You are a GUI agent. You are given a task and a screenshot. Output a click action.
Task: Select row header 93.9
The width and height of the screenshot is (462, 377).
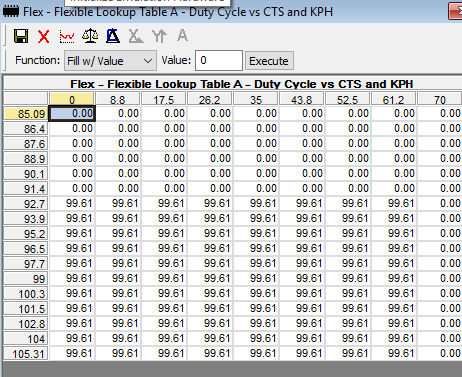click(x=26, y=219)
